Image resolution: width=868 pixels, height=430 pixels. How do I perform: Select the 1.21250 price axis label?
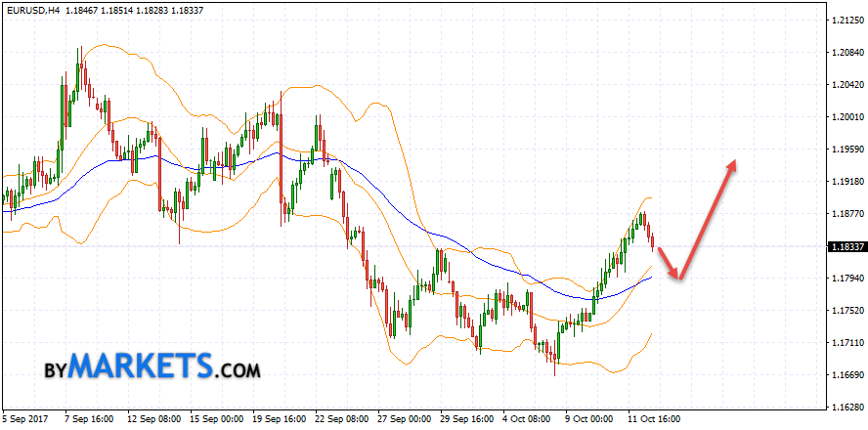[843, 21]
